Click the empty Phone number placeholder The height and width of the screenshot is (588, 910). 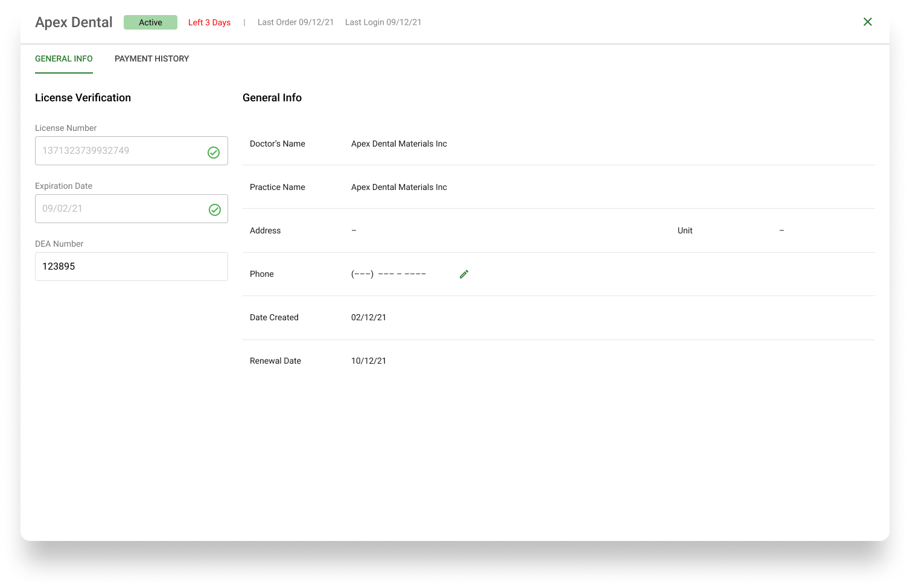click(389, 274)
